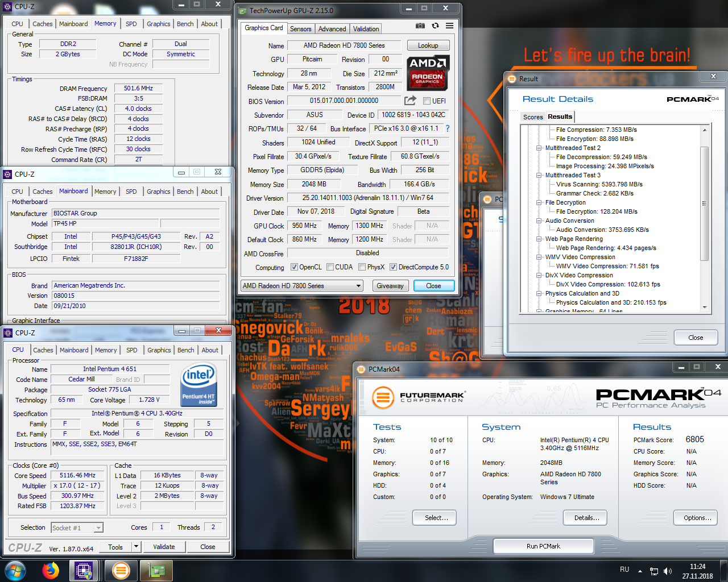The height and width of the screenshot is (582, 728).
Task: Toggle the PhysX checkbox
Action: (x=362, y=267)
